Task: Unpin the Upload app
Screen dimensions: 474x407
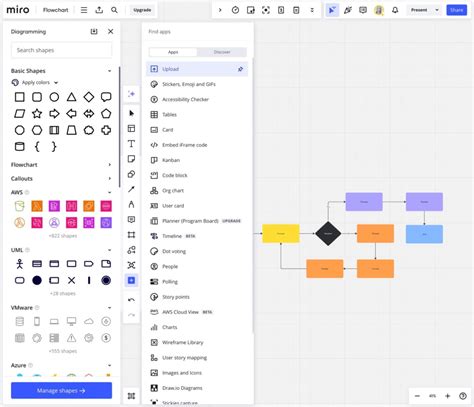Action: 240,69
